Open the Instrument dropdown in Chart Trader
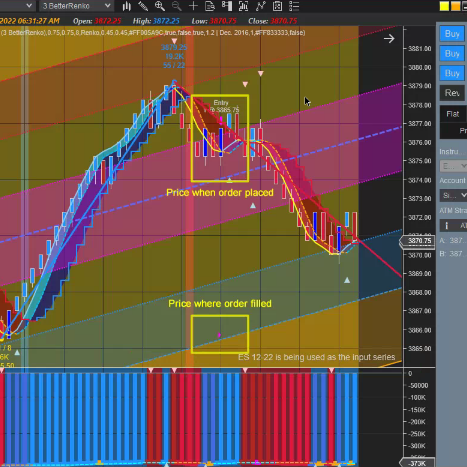Image resolution: width=467 pixels, height=467 pixels. click(x=453, y=166)
